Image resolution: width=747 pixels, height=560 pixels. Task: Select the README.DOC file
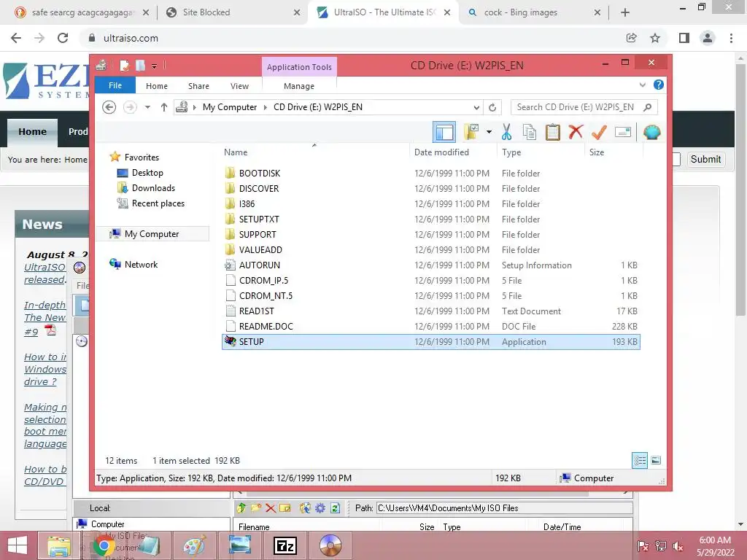(266, 326)
